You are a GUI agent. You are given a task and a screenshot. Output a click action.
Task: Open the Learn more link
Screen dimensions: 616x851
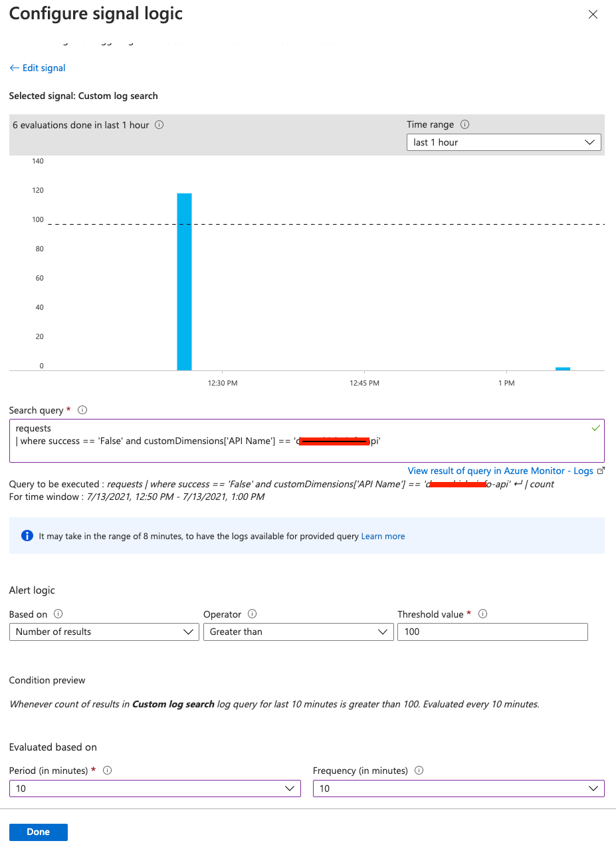pos(383,536)
